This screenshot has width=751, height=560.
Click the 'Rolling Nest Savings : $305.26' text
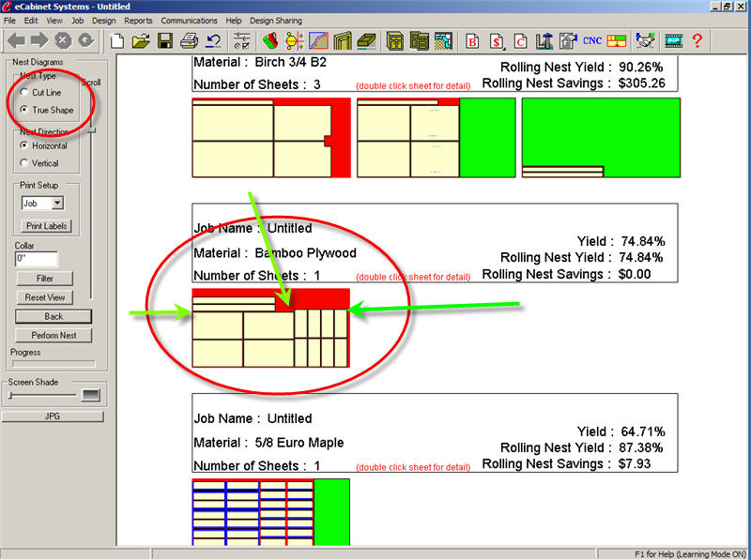tap(574, 83)
